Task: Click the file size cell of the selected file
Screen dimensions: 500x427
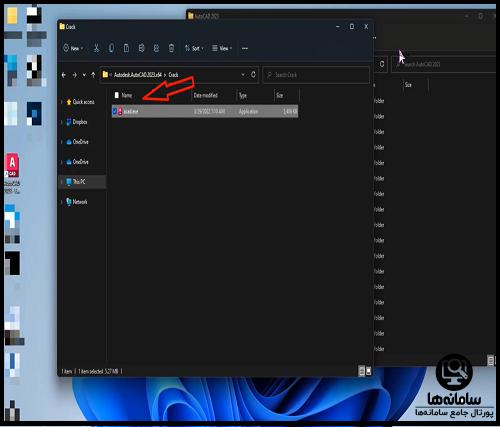Action: click(290, 111)
